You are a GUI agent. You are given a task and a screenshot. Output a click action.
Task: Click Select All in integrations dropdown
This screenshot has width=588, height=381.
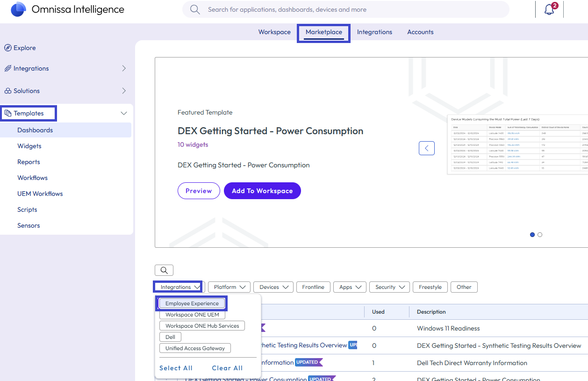click(x=176, y=368)
